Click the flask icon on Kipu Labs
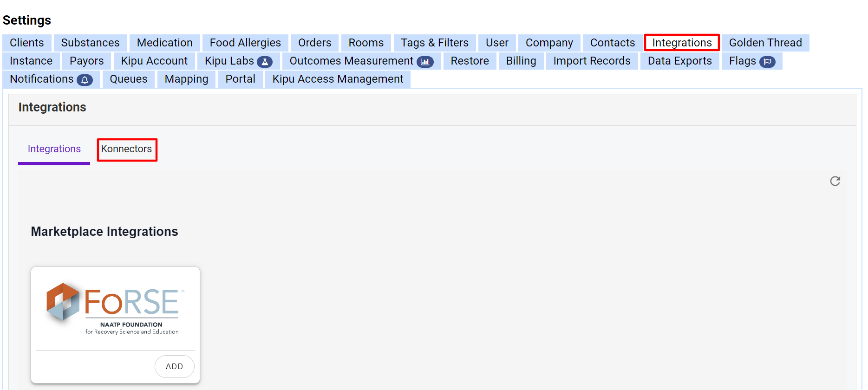 tap(265, 62)
